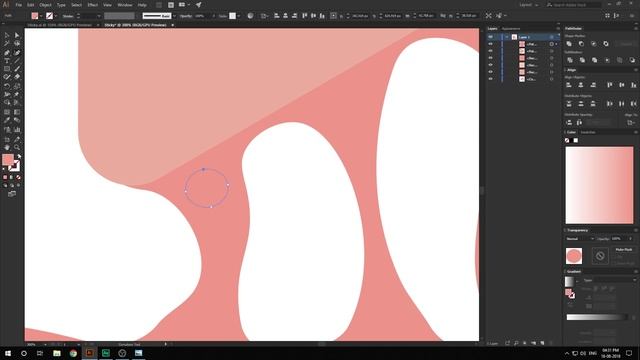The width and height of the screenshot is (640, 360).
Task: Open graphic Style dropdown in control bar
Action: pos(239,16)
